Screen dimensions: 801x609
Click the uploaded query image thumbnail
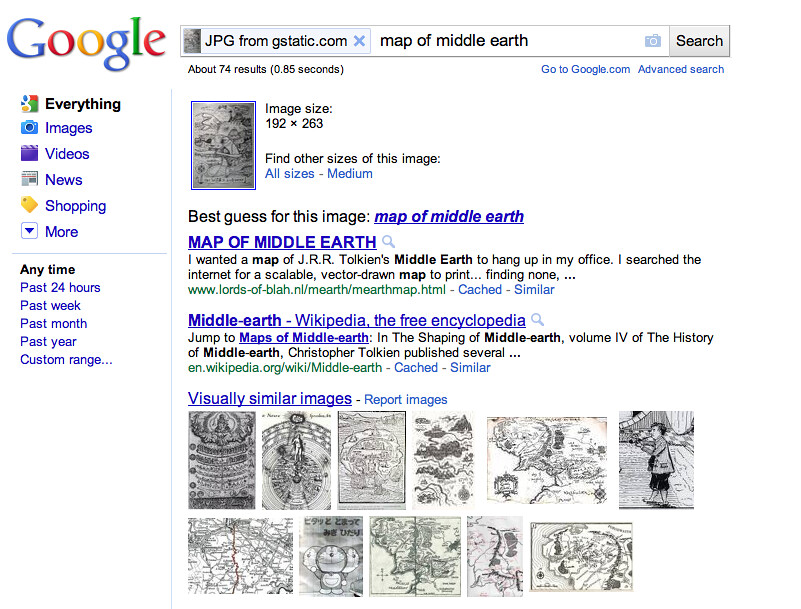[x=222, y=145]
